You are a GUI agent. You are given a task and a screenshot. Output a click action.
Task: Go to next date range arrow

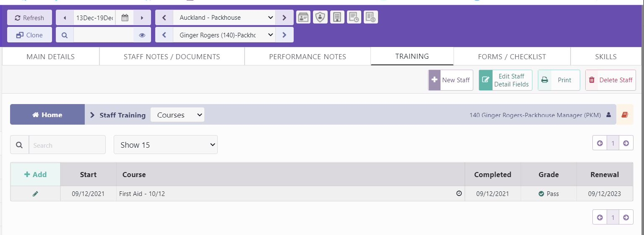click(x=142, y=18)
